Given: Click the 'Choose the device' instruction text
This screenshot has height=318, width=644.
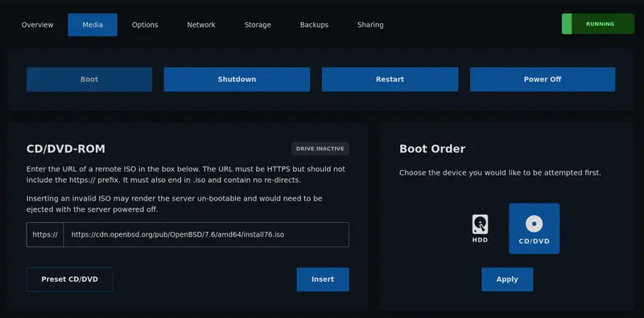Looking at the screenshot, I should 500,173.
